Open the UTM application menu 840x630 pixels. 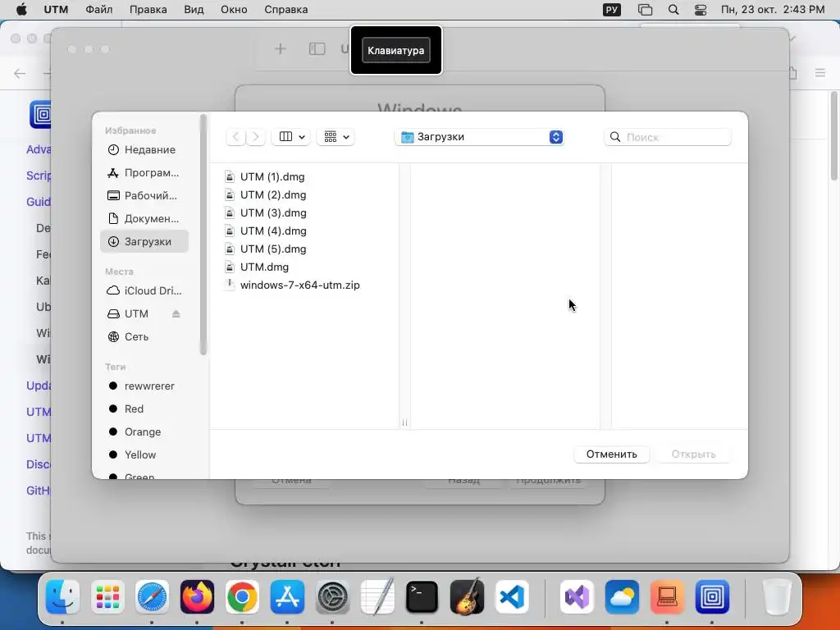tap(56, 10)
